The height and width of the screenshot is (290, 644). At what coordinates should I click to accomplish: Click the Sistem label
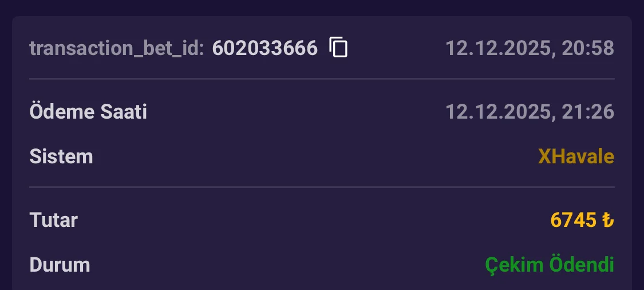coord(61,156)
